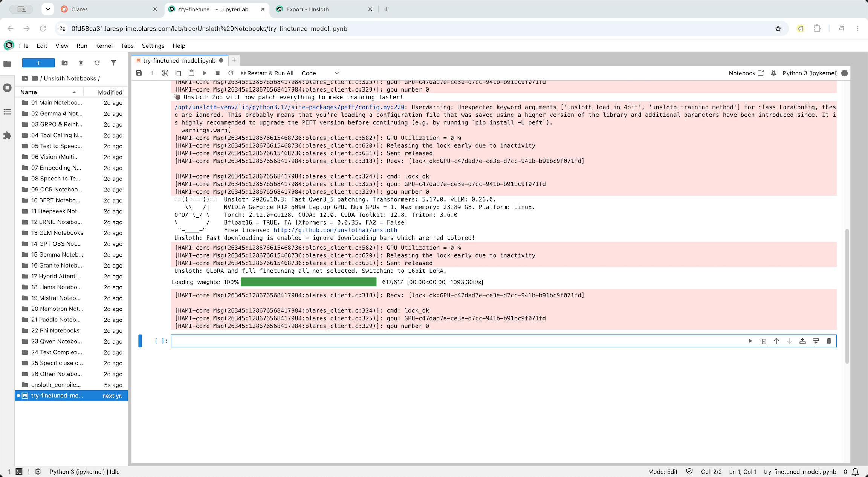Click Restart & Run All
868x477 pixels.
tap(267, 73)
